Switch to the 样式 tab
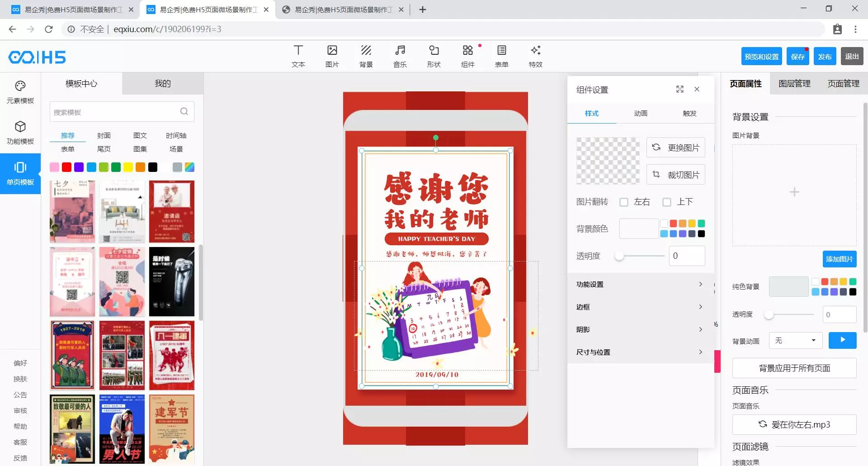Screen dimensions: 868x466 click(592, 113)
